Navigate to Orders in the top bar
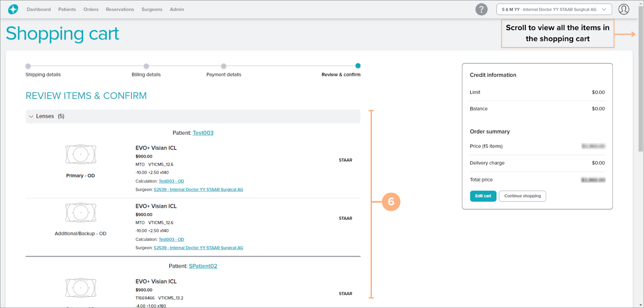This screenshot has height=308, width=644. pyautogui.click(x=91, y=9)
